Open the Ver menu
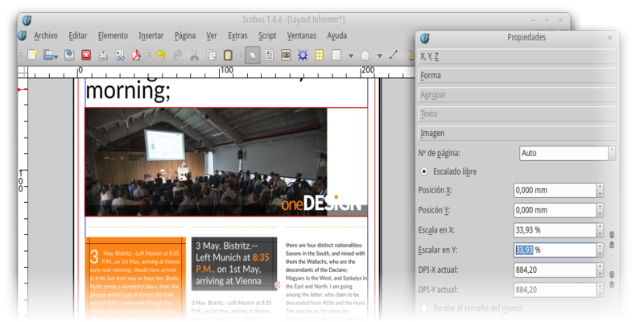Screen dimensions: 644x322 212,35
